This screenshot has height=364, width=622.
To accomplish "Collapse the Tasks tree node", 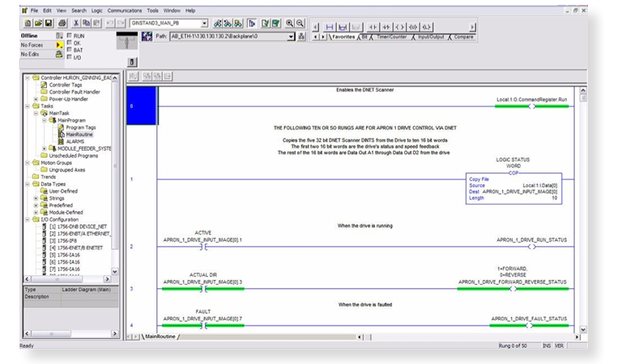I will point(28,106).
